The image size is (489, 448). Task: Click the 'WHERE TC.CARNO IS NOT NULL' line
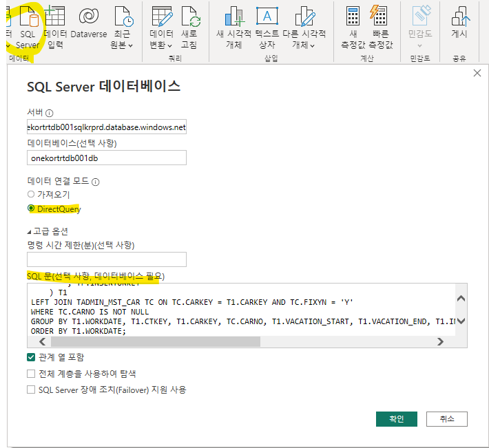[90, 312]
